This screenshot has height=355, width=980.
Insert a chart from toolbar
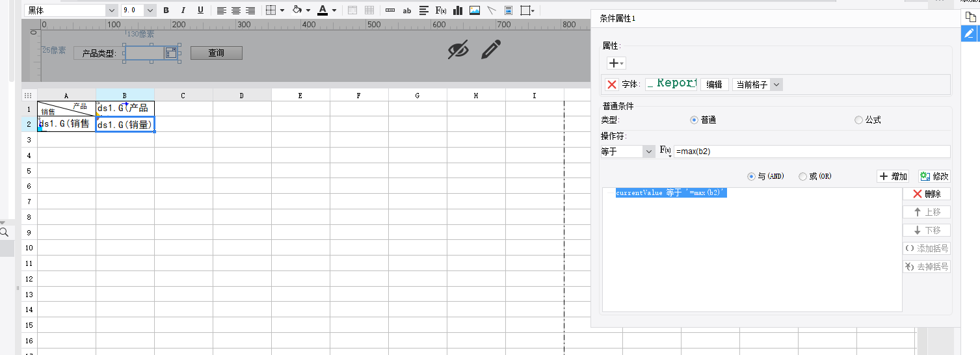[458, 10]
